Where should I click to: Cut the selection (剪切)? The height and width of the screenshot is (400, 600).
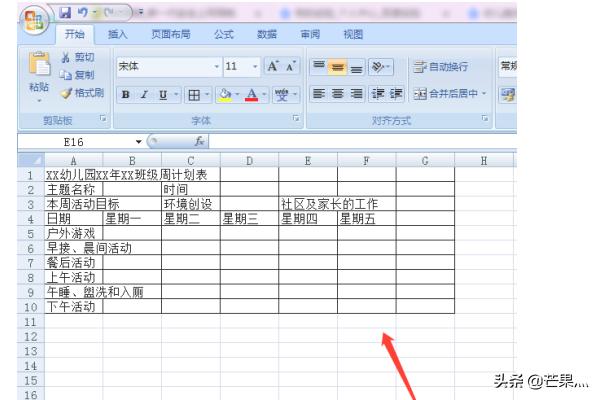point(77,58)
